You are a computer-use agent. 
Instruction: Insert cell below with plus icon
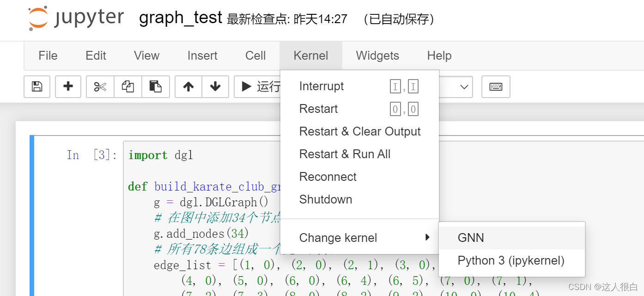tap(68, 86)
